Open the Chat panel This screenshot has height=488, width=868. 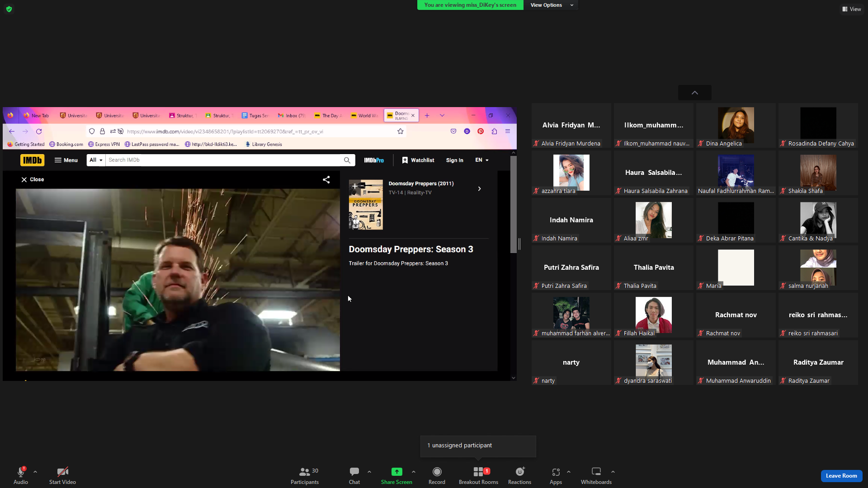click(x=354, y=475)
